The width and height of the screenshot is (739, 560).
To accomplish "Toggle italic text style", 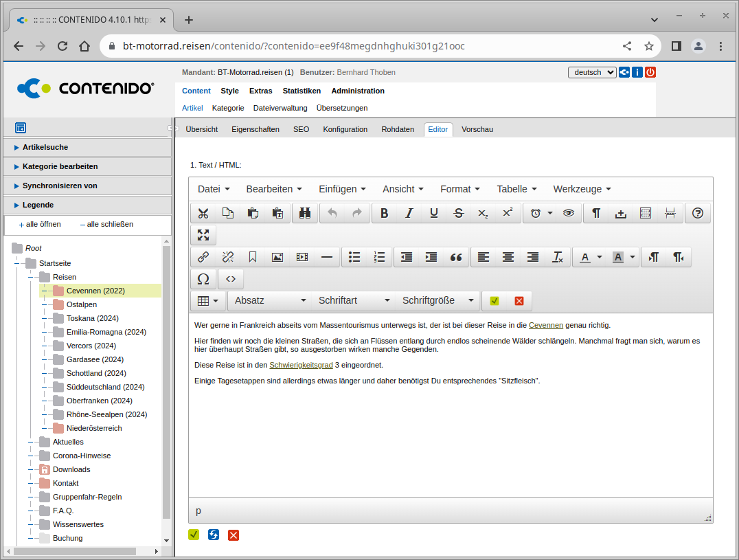I will 409,213.
